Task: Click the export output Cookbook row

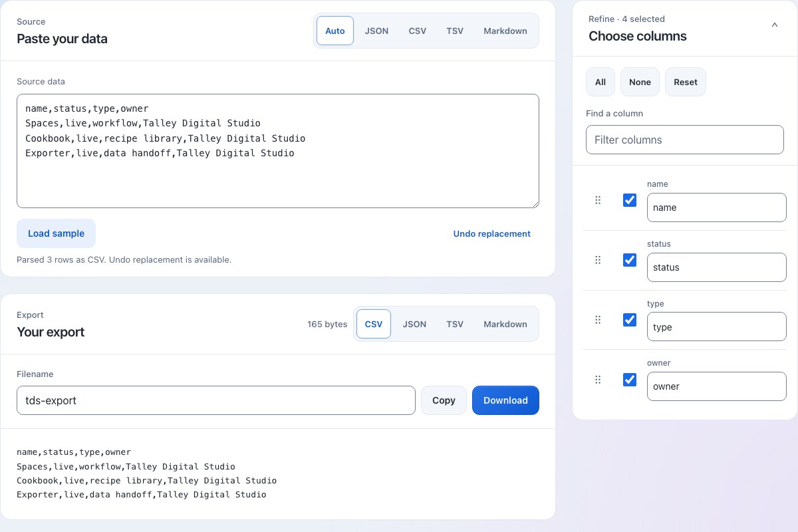Action: tap(147, 481)
